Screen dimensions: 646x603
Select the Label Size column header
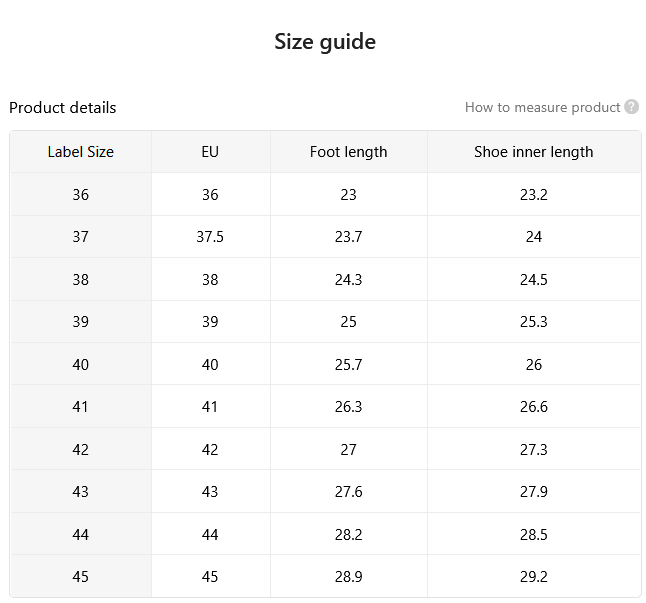click(x=81, y=152)
